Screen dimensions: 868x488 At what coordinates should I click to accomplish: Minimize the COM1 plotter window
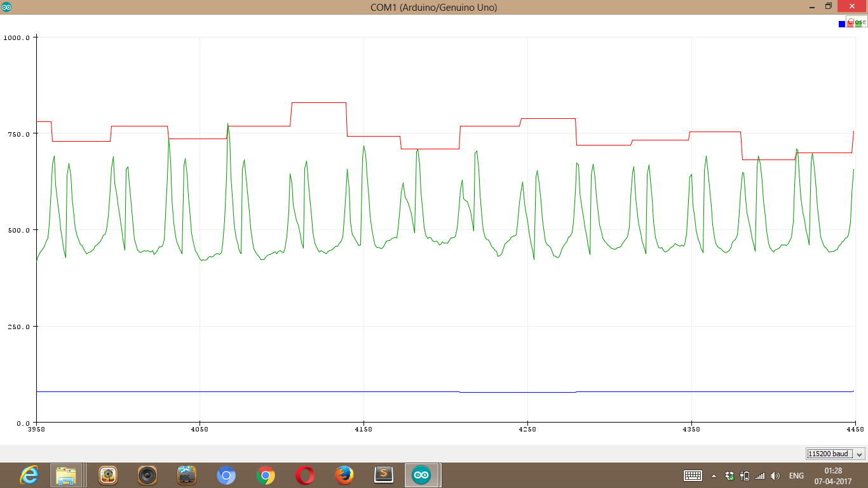(812, 6)
